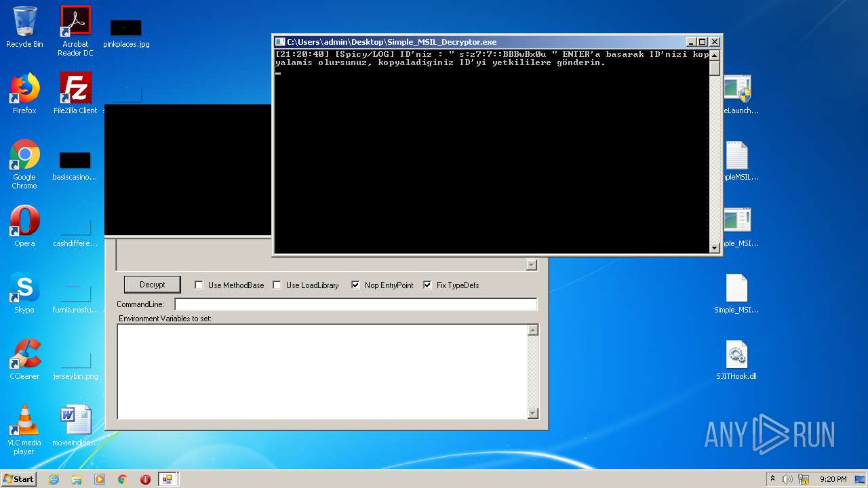Viewport: 868px width, 488px height.
Task: Launch VLC media player shortcut
Action: click(x=24, y=430)
